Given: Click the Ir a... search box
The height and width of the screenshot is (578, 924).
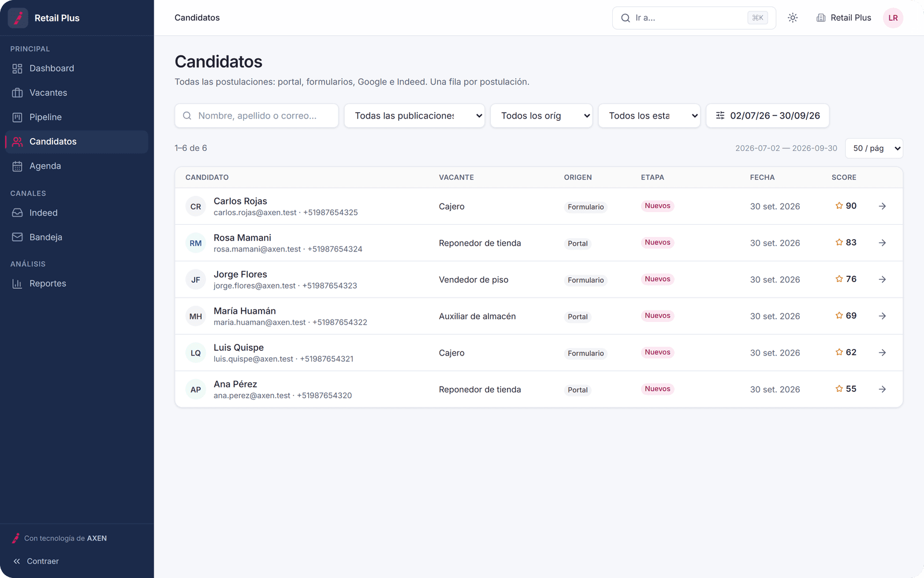Looking at the screenshot, I should click(694, 18).
